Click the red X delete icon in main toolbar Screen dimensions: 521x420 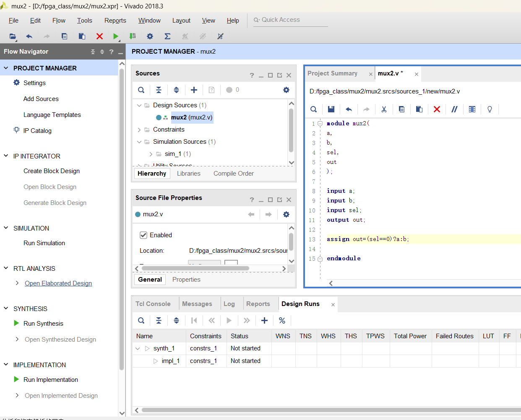click(99, 36)
